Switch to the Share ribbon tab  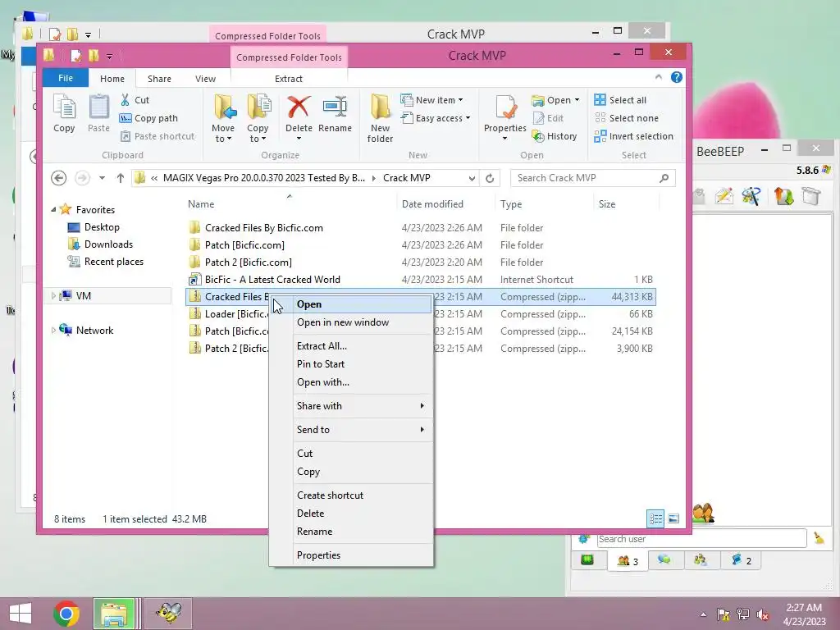[159, 79]
